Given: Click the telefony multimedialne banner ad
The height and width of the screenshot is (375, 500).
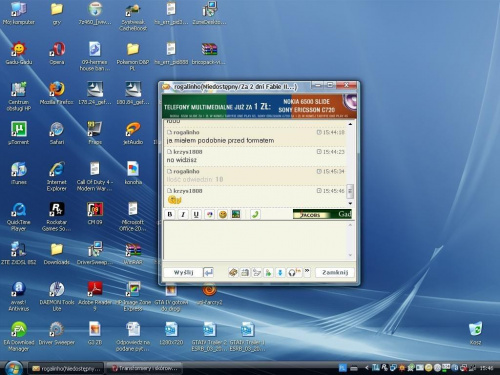Looking at the screenshot, I should (x=259, y=106).
